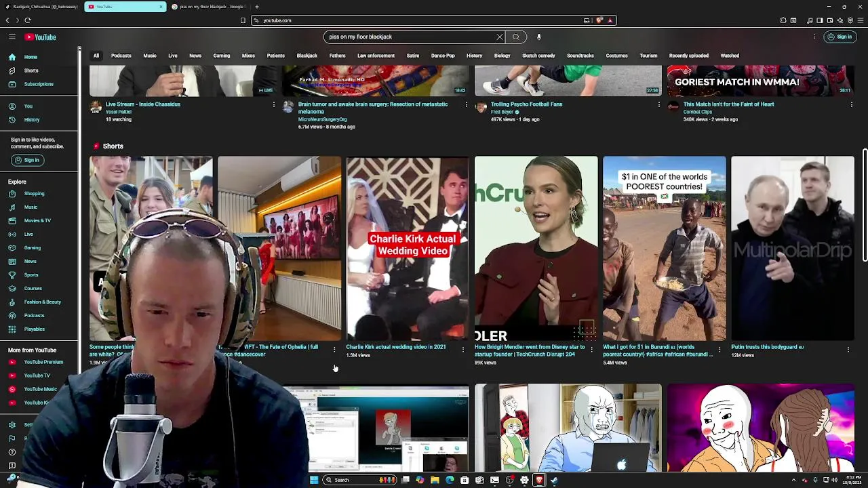Viewport: 868px width, 488px height.
Task: Reload the page with browser refresh
Action: (28, 20)
